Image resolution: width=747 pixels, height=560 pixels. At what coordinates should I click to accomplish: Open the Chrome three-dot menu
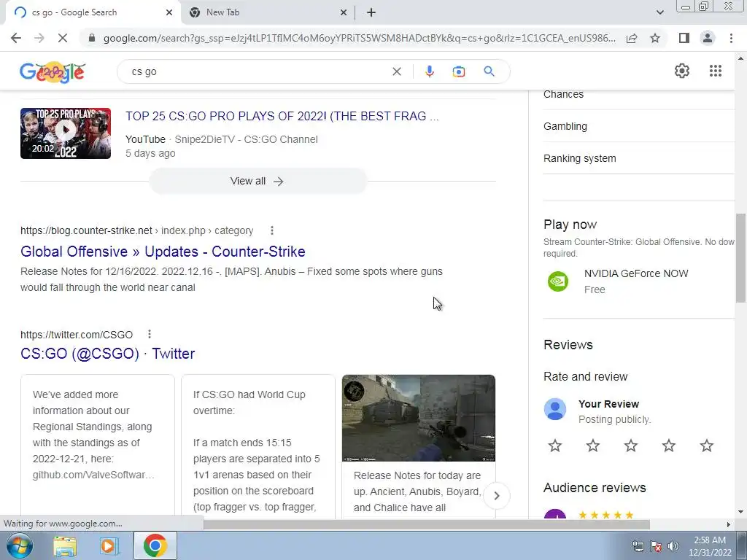pos(731,38)
